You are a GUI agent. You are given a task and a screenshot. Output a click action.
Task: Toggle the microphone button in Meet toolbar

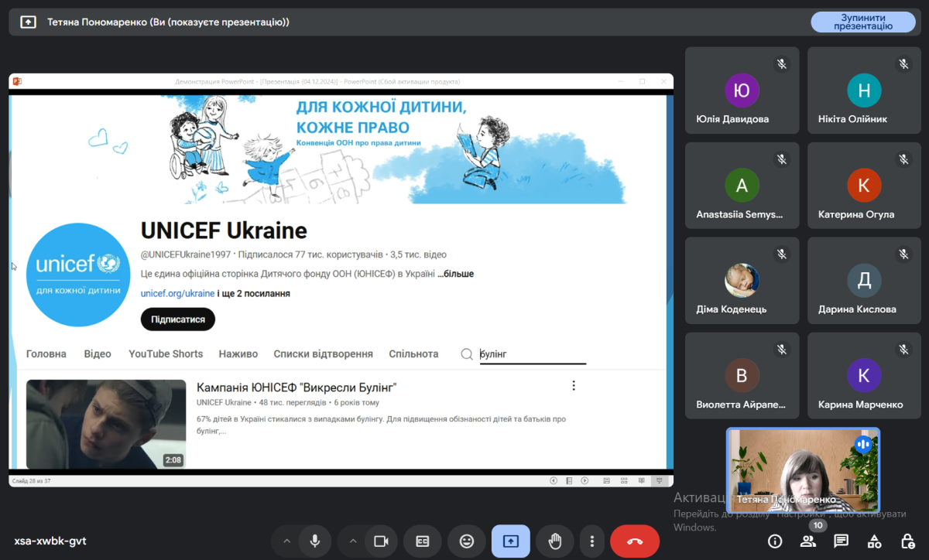click(x=314, y=541)
